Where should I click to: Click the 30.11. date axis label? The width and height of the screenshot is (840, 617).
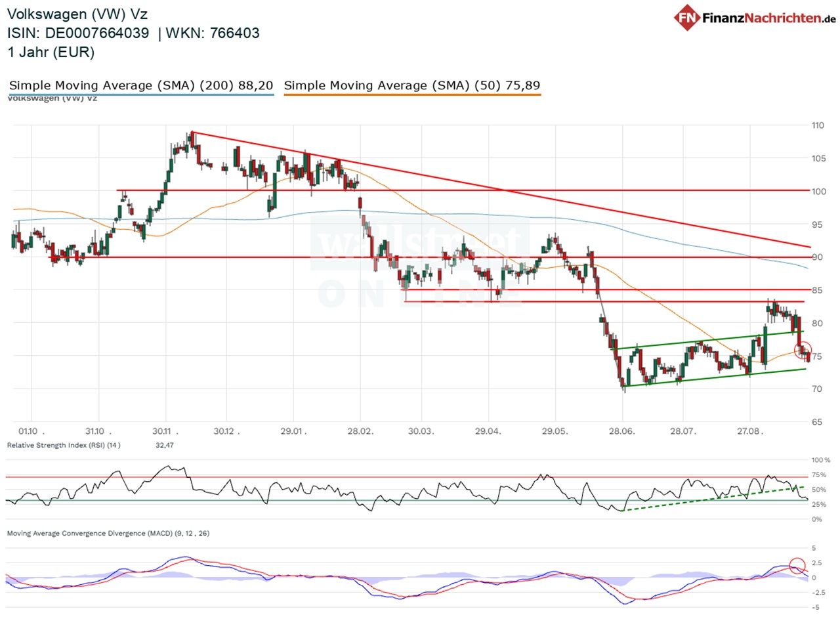[x=165, y=431]
